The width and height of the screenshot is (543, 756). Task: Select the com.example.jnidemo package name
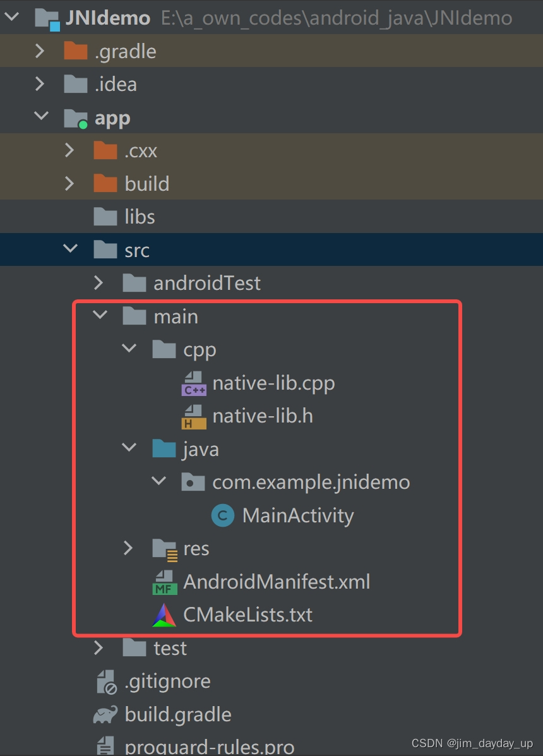tap(311, 483)
